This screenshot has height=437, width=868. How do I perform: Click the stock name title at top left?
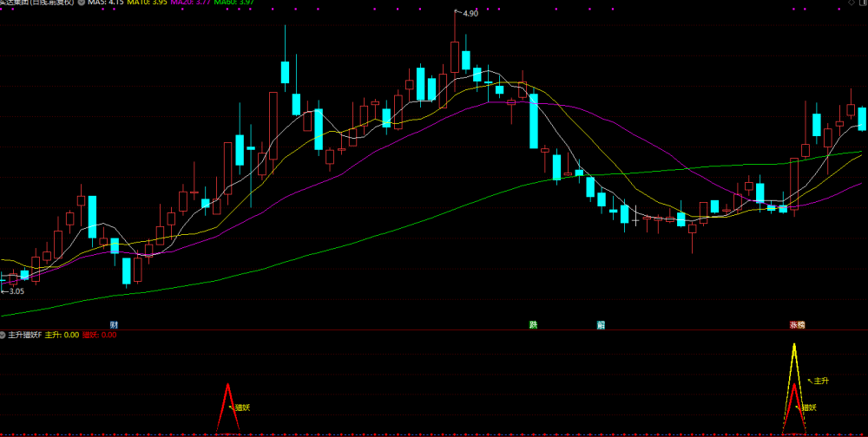click(37, 3)
